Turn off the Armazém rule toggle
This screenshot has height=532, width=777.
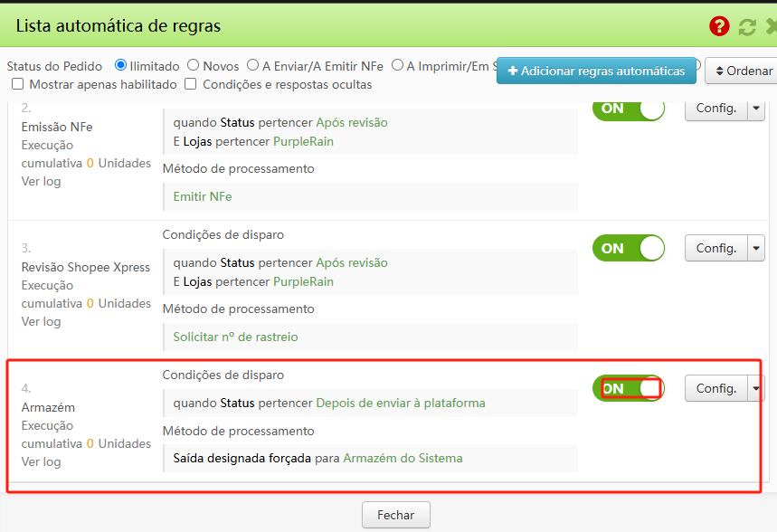pos(628,387)
